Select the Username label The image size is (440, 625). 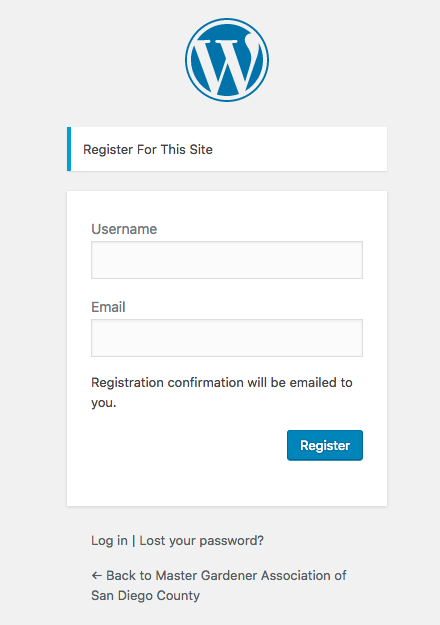click(x=124, y=229)
